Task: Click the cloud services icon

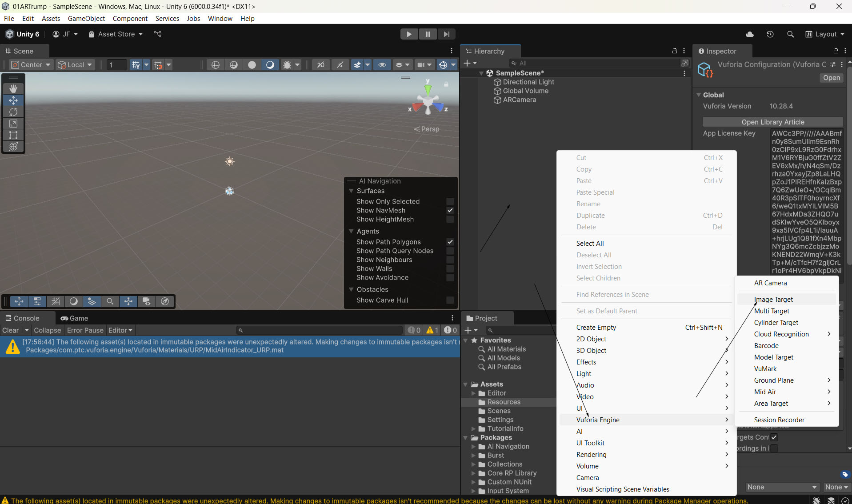Action: [x=750, y=34]
